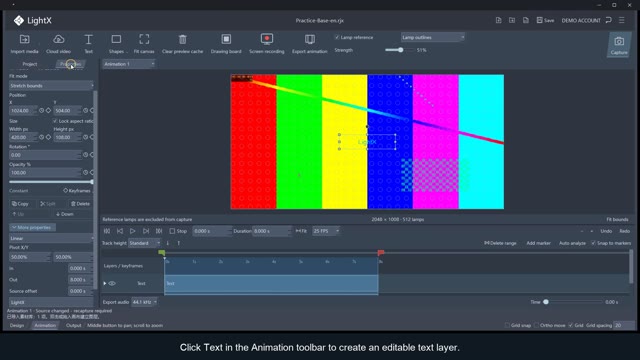Open the Drawing board tool
This screenshot has height=360, width=640.
point(226,44)
